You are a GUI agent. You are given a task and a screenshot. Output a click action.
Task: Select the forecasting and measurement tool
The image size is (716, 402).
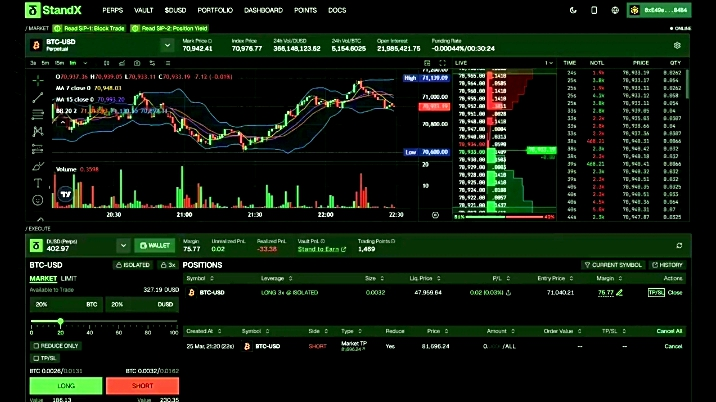coord(38,149)
